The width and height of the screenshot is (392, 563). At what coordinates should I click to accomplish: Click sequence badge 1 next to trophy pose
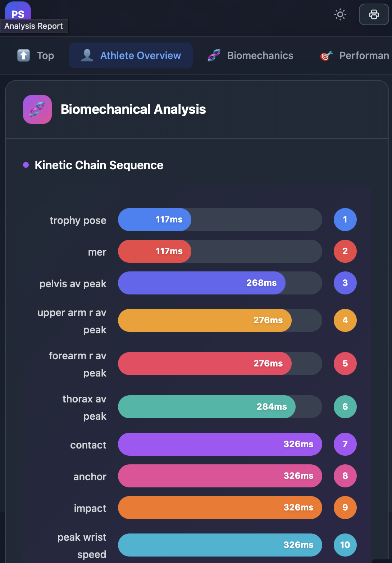point(345,220)
